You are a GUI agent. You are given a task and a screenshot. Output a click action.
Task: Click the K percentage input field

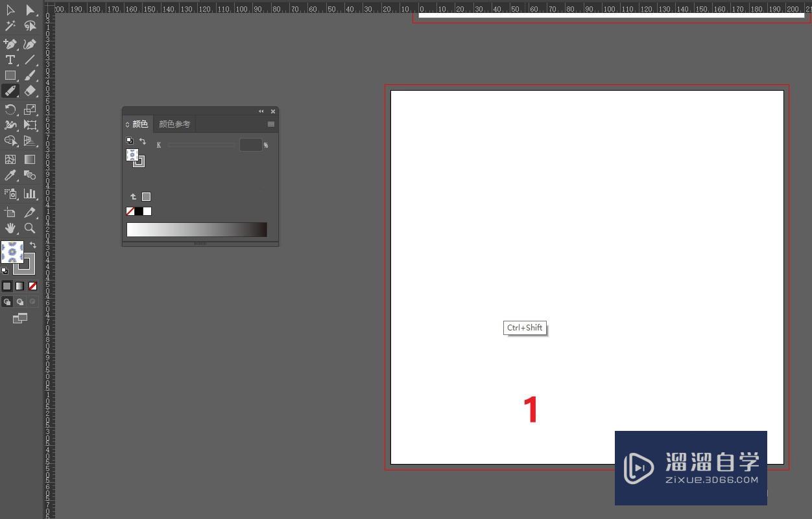250,145
